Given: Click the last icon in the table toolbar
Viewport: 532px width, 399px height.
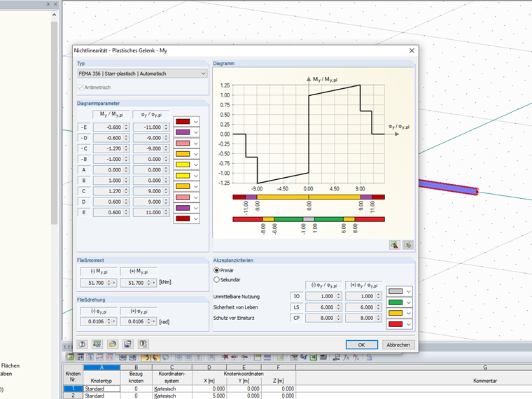Looking at the screenshot, I should pos(369,357).
